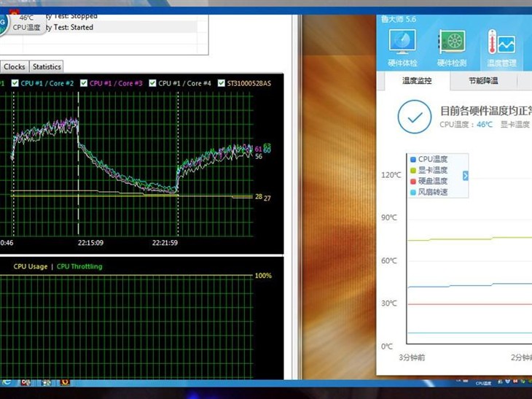The width and height of the screenshot is (532, 399).
Task: Toggle the ST31000528AS disk checkbox
Action: pos(222,83)
